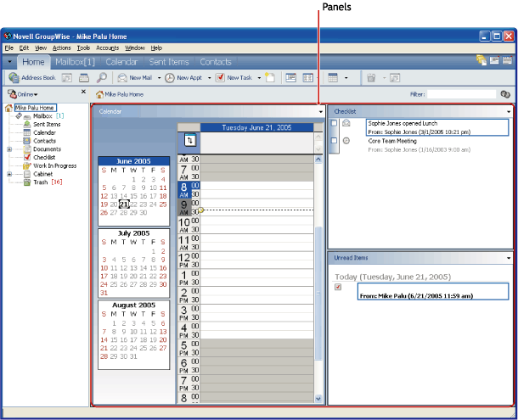Image resolution: width=518 pixels, height=420 pixels.
Task: Click the summary view icon in toolbar
Action: (290, 78)
